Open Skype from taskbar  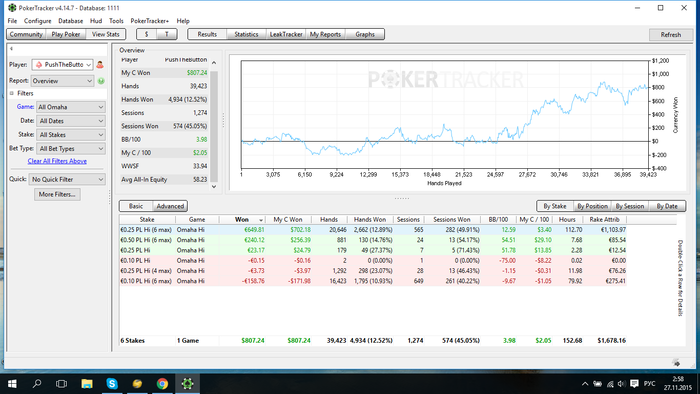[x=112, y=384]
